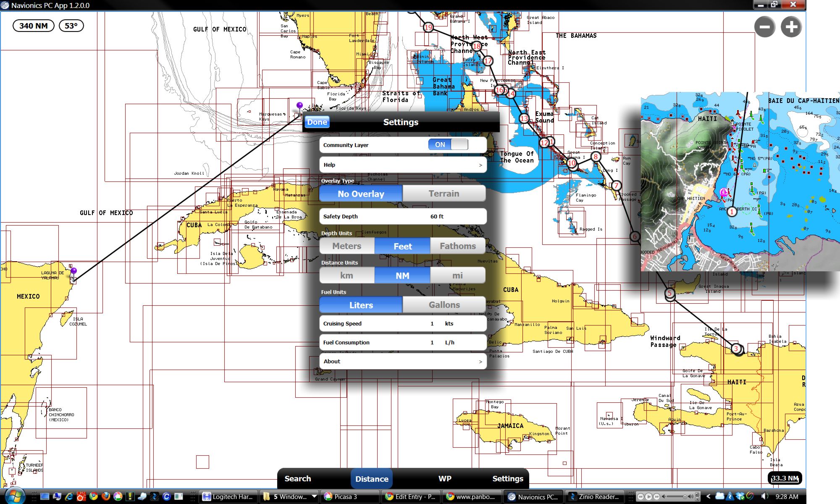
Task: Open Settings tab in bottom bar
Action: click(508, 479)
